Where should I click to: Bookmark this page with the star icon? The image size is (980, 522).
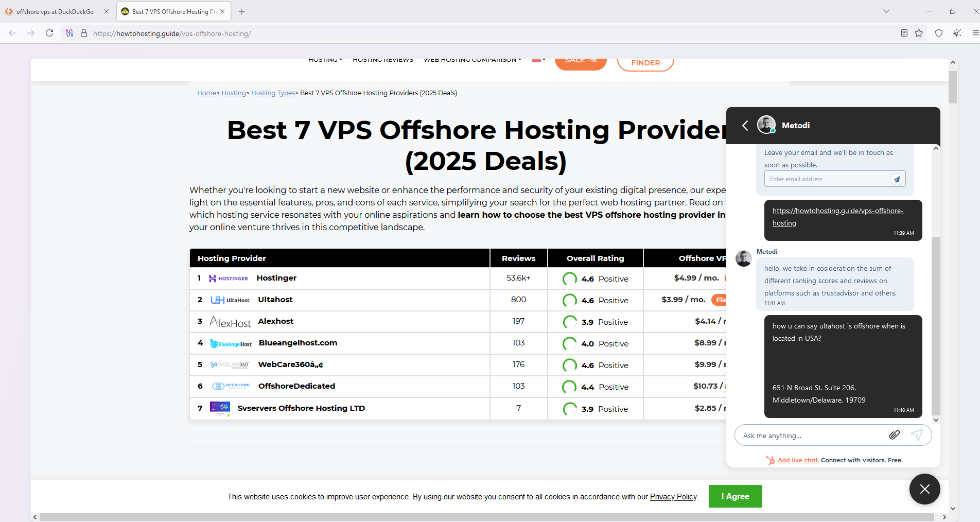[919, 33]
